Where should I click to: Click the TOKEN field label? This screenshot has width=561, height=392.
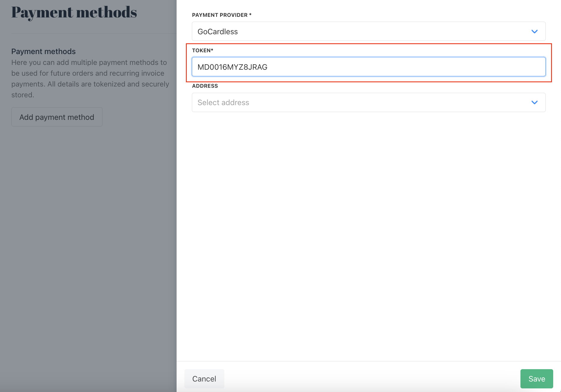(202, 50)
